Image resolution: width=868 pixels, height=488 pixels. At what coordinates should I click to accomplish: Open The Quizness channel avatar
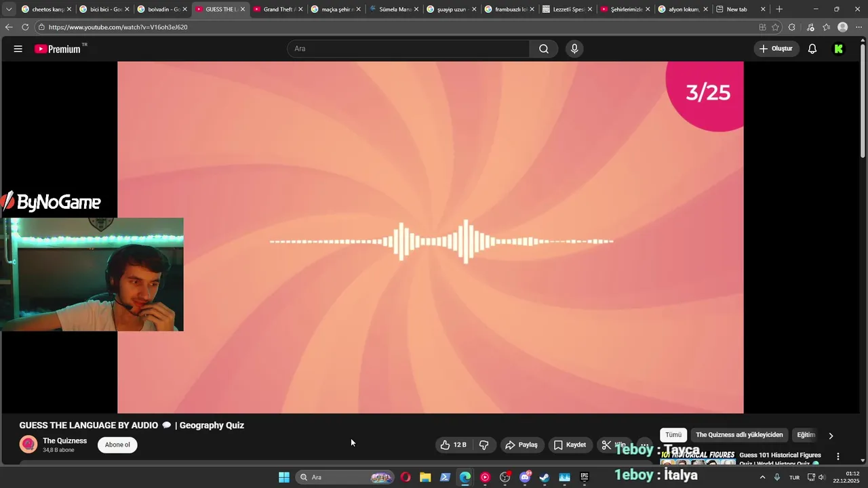tap(28, 445)
